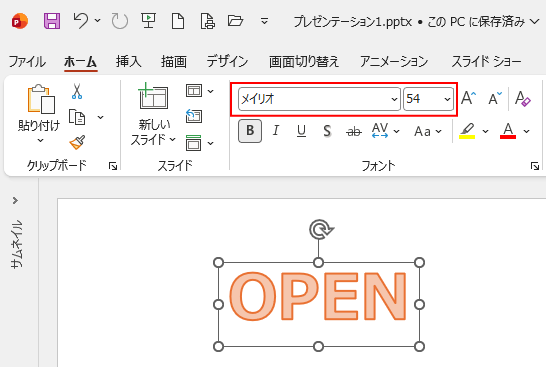Reset the slide with the reset icon
546x367 pixels.
click(x=194, y=116)
